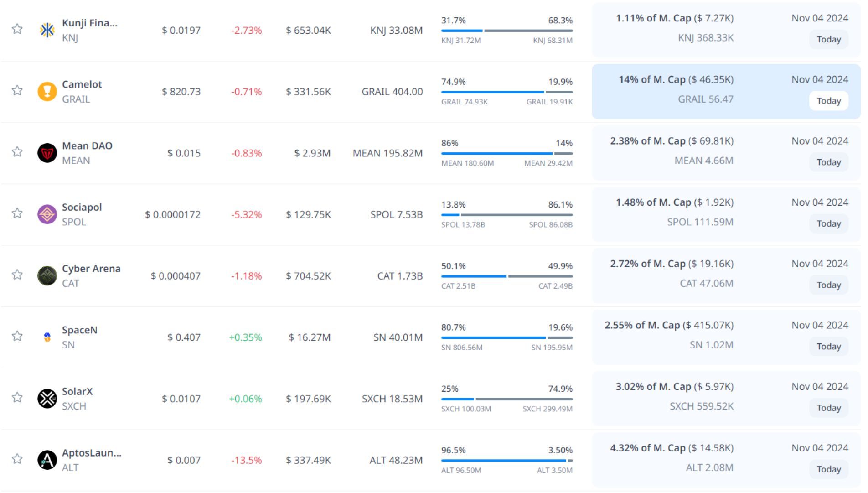The width and height of the screenshot is (868, 493).
Task: Toggle the favorite star for Camelot
Action: (x=17, y=90)
